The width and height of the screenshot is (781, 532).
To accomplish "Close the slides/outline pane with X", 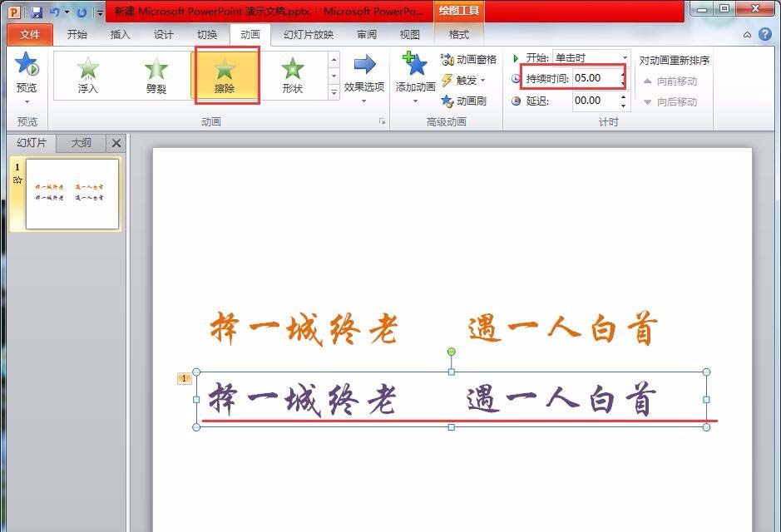I will click(116, 143).
